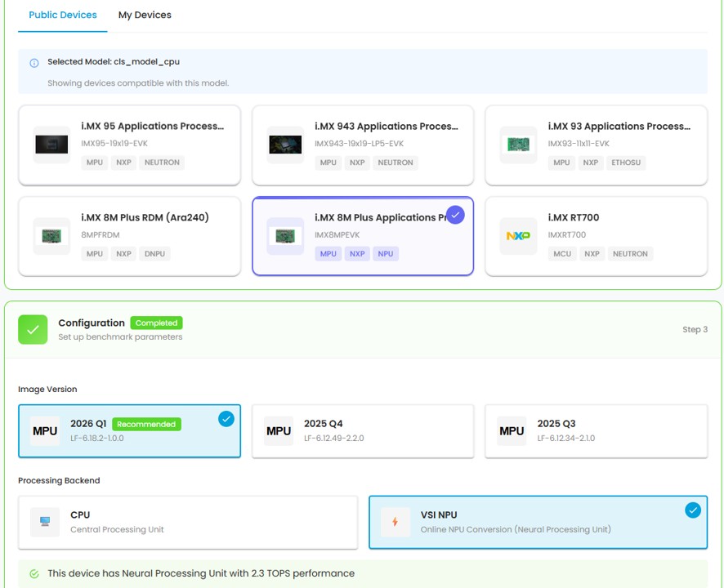Click the Configuration section header
The height and width of the screenshot is (588, 724).
click(363, 330)
